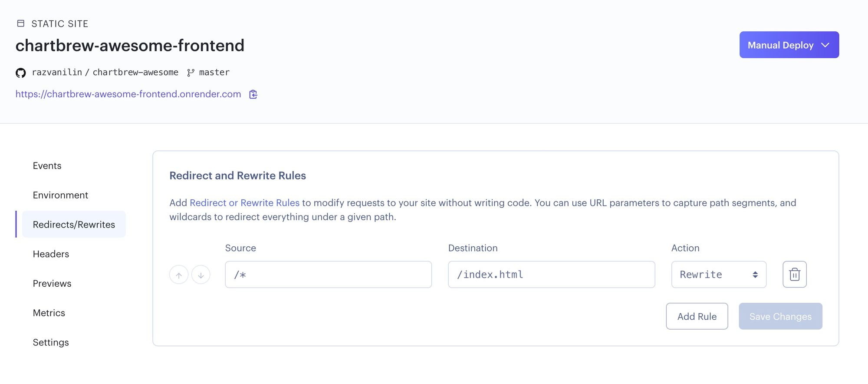Focus the Destination field with /index.html
The image size is (868, 384).
click(551, 275)
